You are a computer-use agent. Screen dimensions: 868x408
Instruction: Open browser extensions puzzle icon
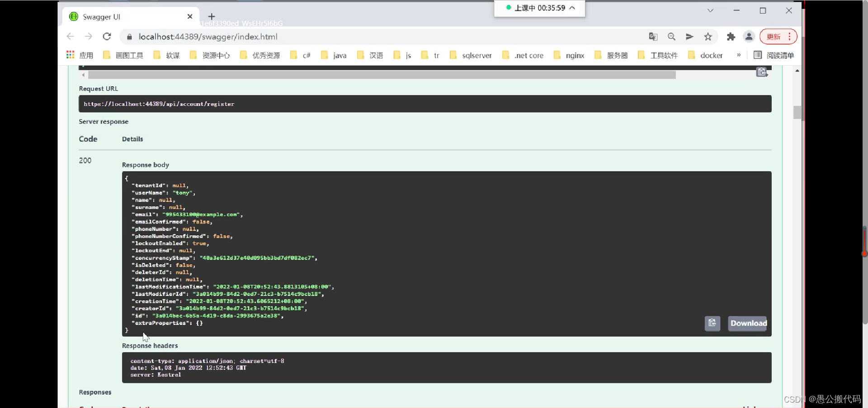[731, 37]
